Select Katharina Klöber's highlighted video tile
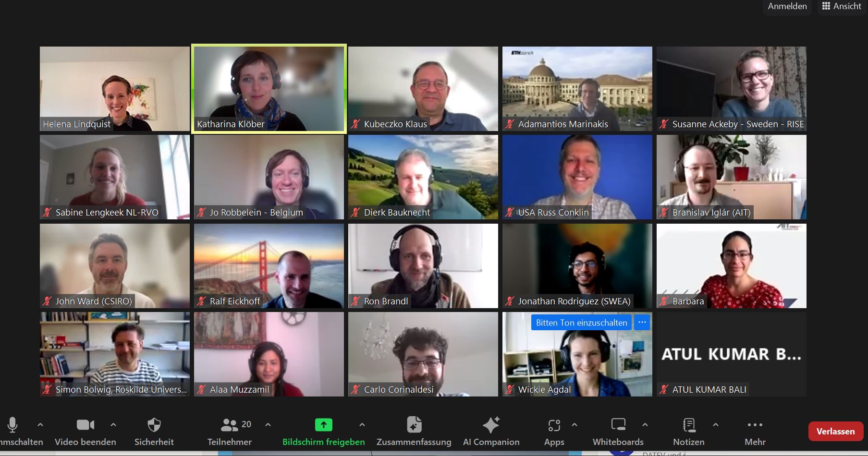This screenshot has width=868, height=456. [x=269, y=89]
